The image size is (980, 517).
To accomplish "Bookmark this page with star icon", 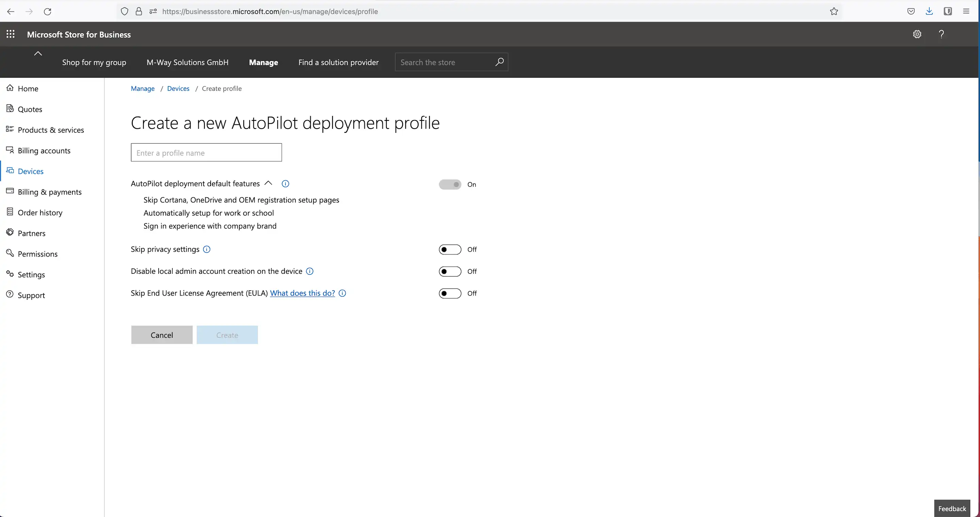I will [x=834, y=12].
